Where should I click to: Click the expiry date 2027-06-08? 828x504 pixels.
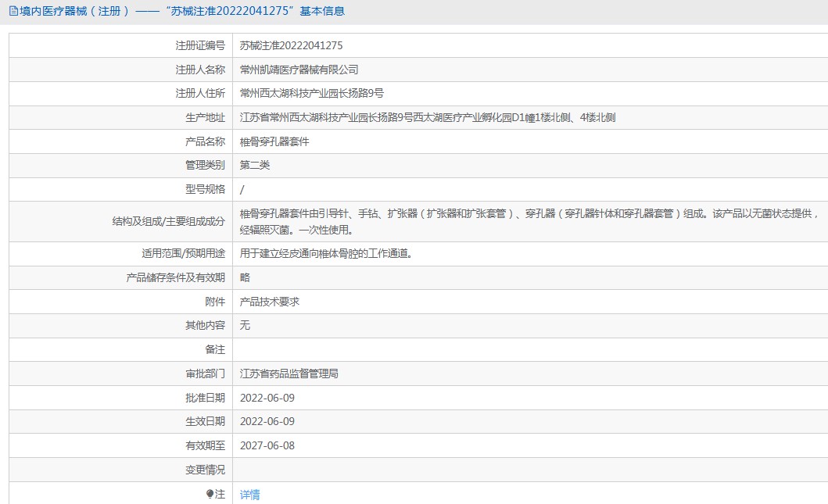[267, 446]
